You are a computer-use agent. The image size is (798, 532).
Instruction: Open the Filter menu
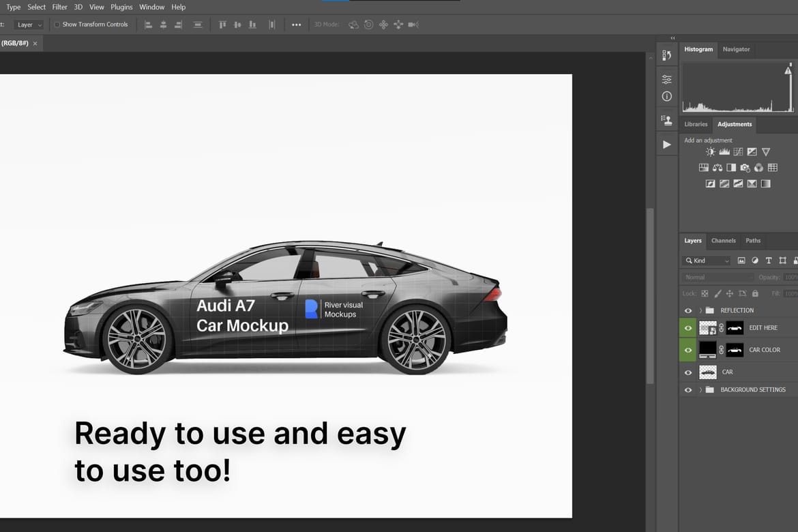[59, 7]
